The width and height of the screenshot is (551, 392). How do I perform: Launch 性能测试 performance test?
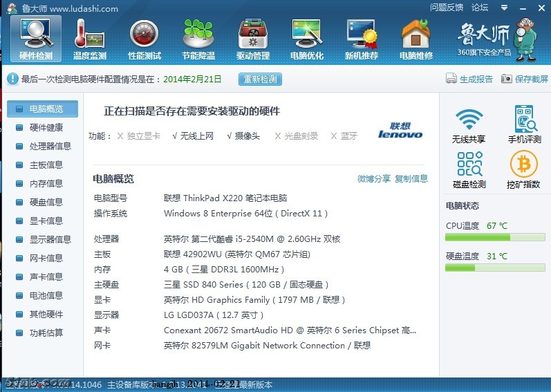click(x=144, y=39)
